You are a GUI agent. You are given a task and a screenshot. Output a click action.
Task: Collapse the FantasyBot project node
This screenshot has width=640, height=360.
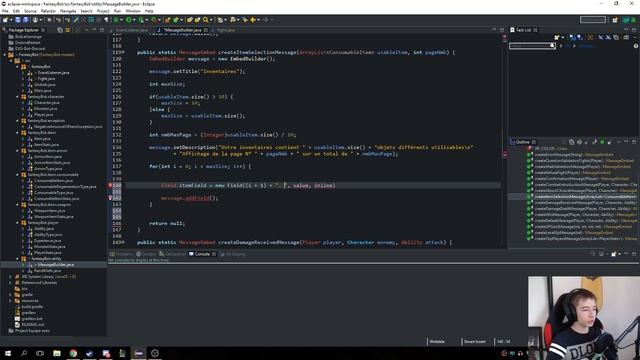coord(5,55)
